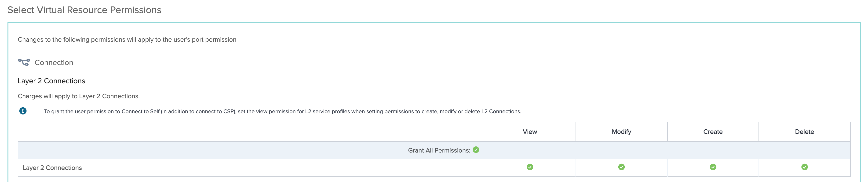Click the Layer 2 Connections table row label
868x182 pixels.
pyautogui.click(x=52, y=167)
